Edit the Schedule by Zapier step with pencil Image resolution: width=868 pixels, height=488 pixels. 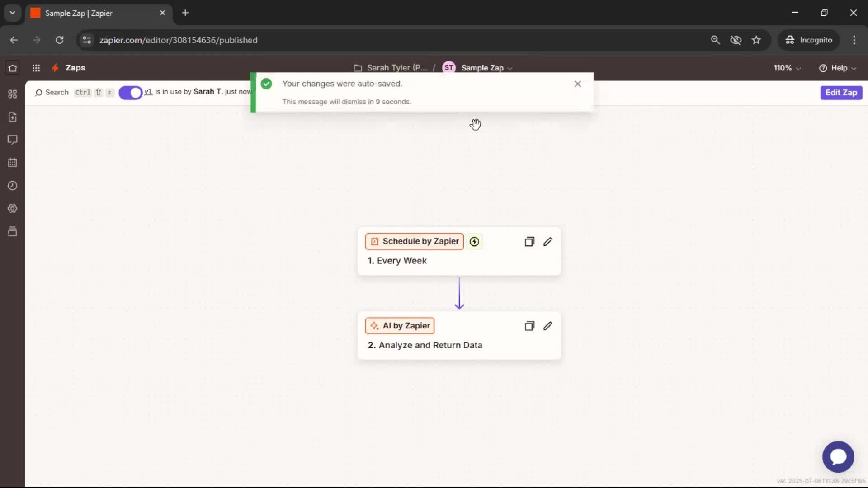click(548, 242)
